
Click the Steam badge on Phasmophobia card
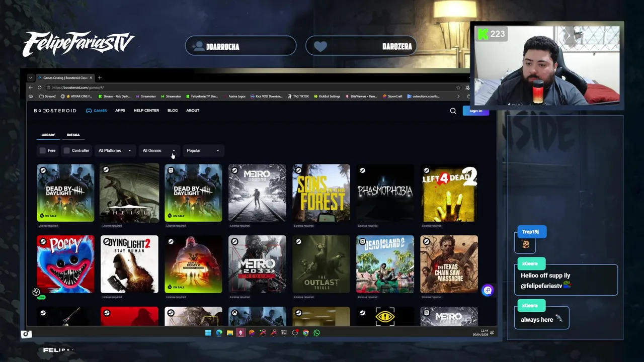362,170
